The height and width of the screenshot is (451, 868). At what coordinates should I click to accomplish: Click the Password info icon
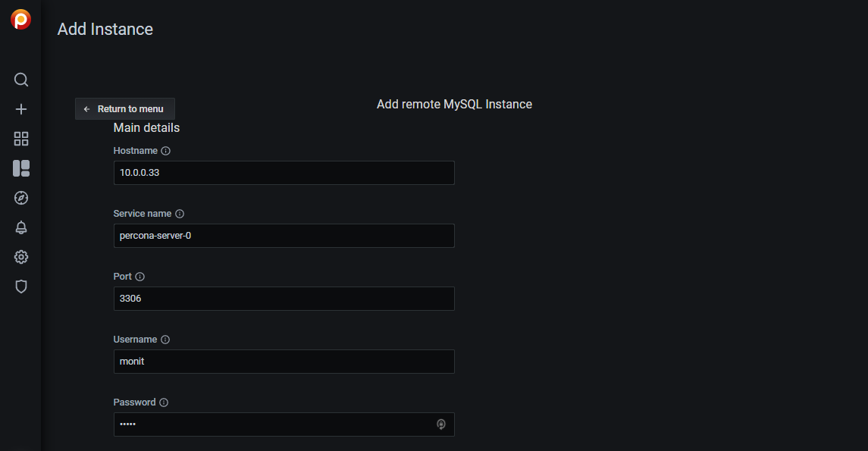pos(164,402)
